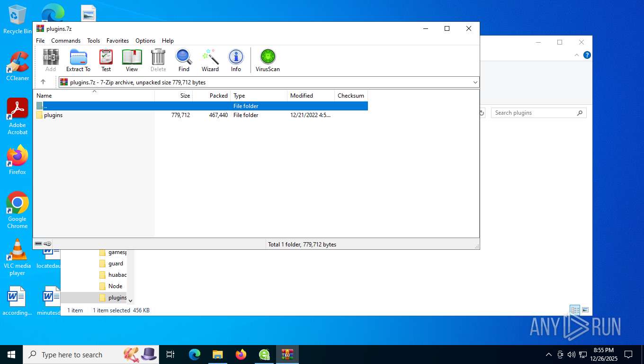Click the Windows Start button

tap(11, 355)
